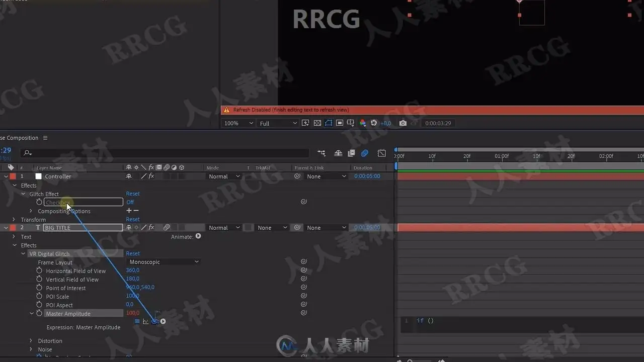
Task: Click the plus icon in Compositing Options
Action: [129, 211]
